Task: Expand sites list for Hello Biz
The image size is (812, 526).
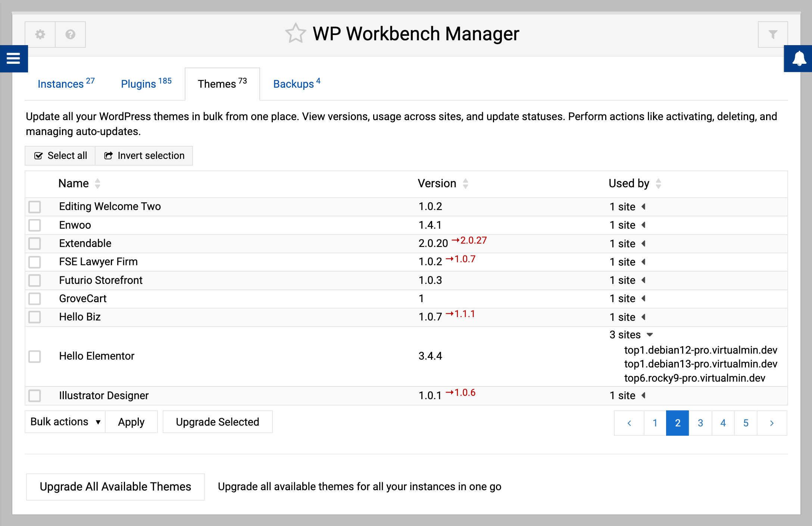Action: 643,317
